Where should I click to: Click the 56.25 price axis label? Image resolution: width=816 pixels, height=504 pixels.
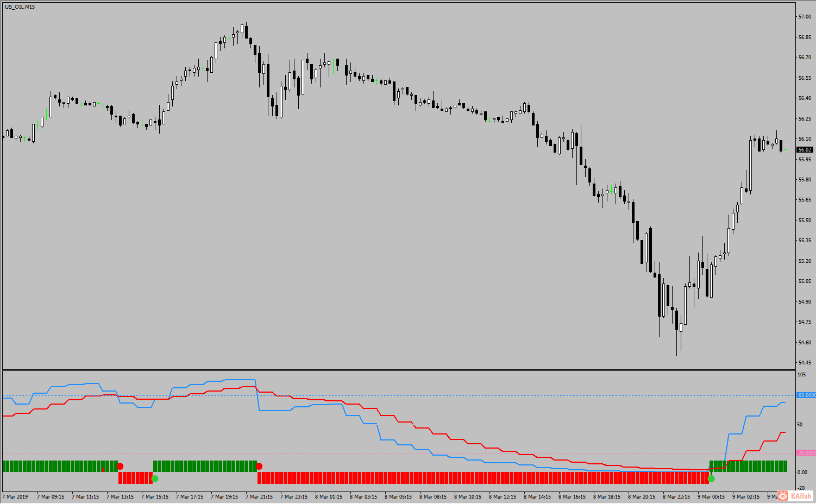[x=805, y=119]
